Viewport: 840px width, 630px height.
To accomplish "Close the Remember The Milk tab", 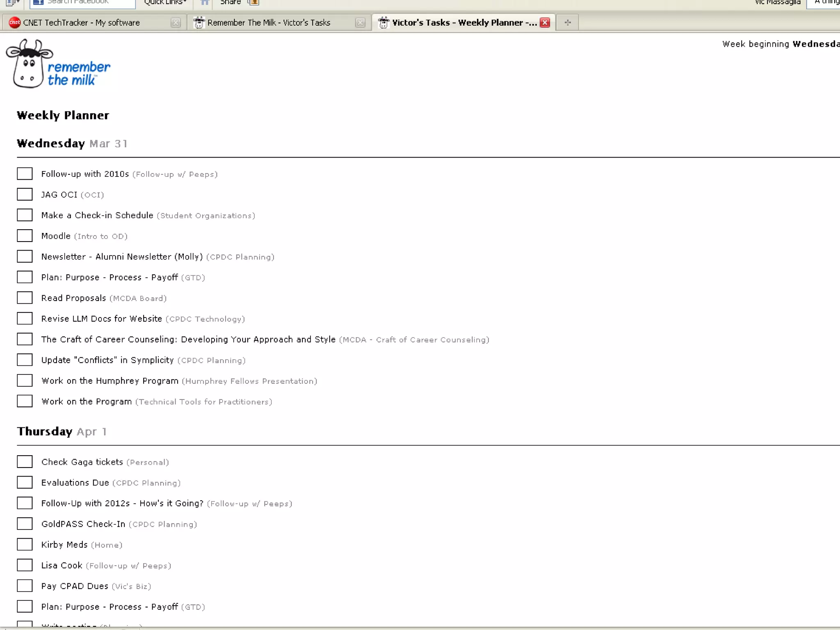I will 360,23.
